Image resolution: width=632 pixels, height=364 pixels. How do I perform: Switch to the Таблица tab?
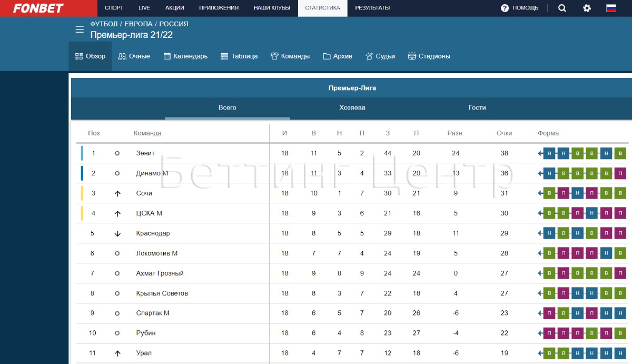239,56
